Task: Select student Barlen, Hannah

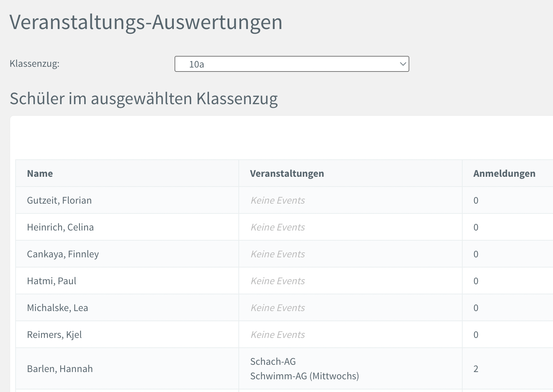Action: (60, 369)
